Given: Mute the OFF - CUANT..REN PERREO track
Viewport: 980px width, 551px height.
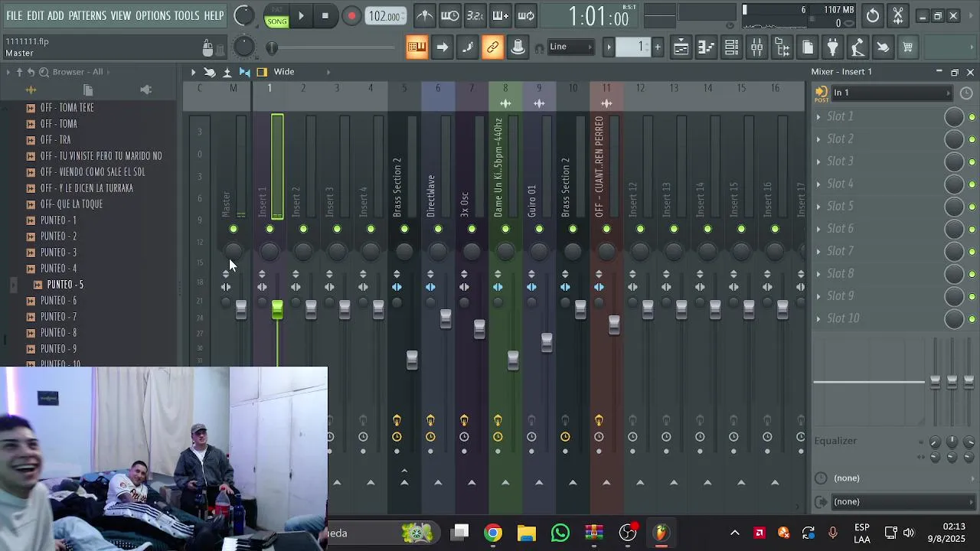Looking at the screenshot, I should 606,229.
